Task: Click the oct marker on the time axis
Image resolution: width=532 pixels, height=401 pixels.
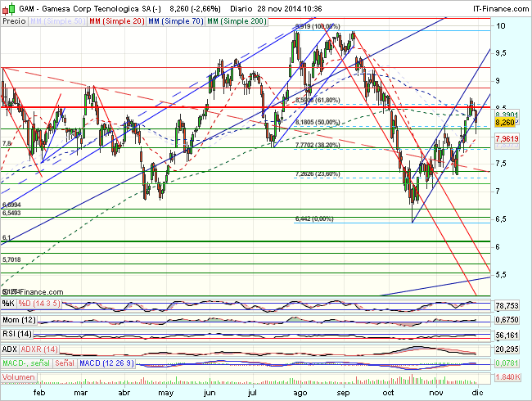Action: pos(388,393)
